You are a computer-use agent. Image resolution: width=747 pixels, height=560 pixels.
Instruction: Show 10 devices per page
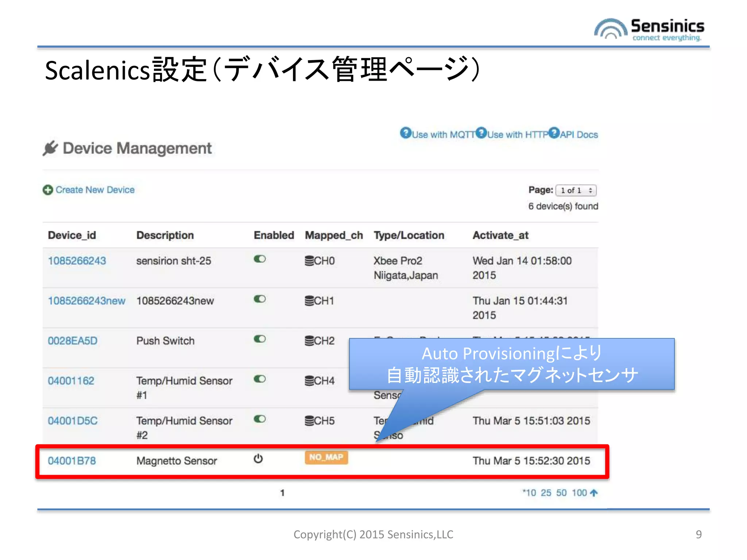tap(530, 493)
